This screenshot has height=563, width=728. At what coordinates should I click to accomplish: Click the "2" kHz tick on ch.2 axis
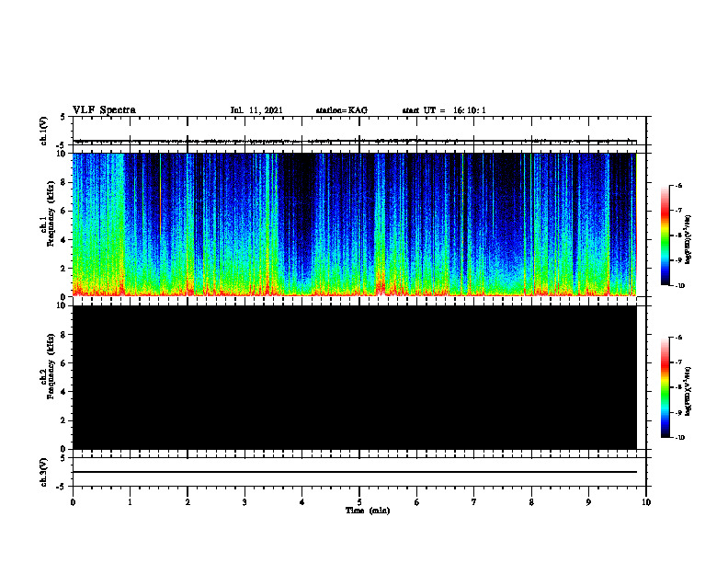point(63,420)
